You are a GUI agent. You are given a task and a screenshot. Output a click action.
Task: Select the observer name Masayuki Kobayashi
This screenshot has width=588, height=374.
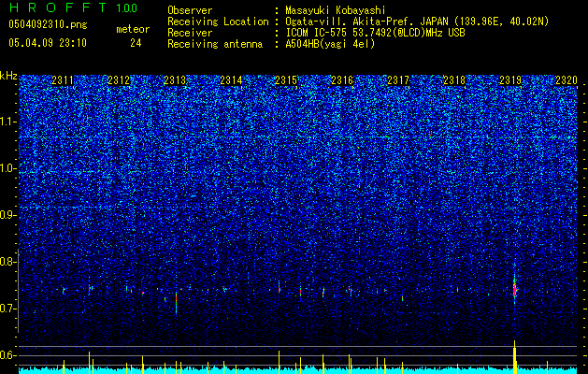[x=336, y=10]
